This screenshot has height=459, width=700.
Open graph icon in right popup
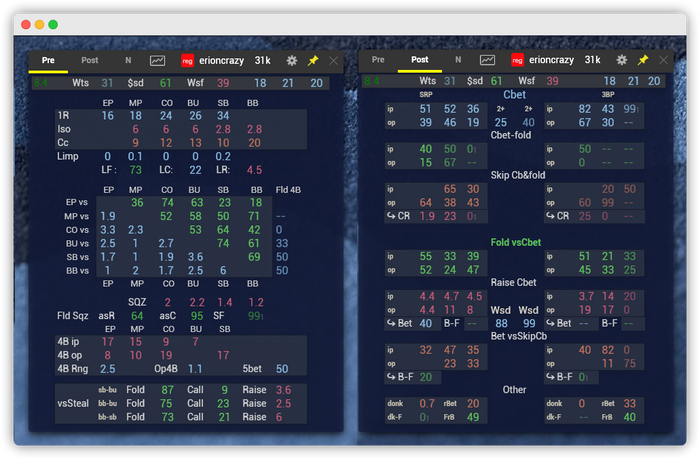pyautogui.click(x=487, y=60)
